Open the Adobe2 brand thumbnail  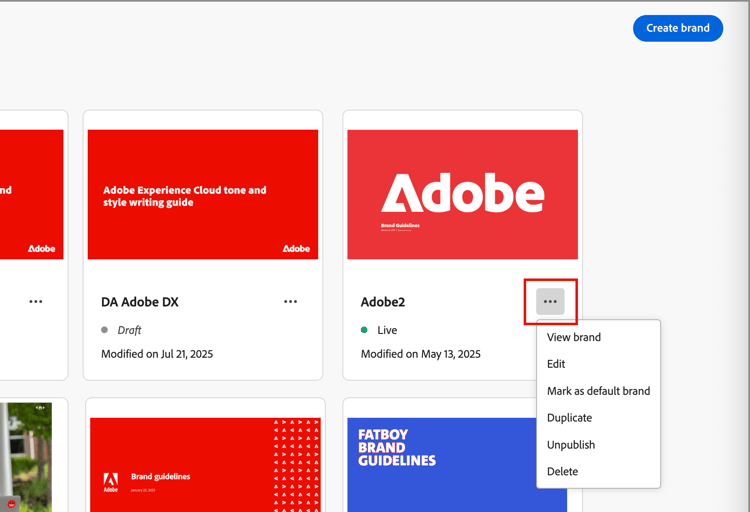(x=463, y=194)
